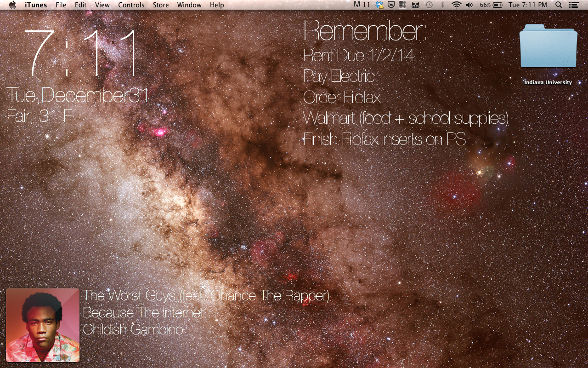Click the shield S menu bar icon
This screenshot has height=368, width=588.
391,5
